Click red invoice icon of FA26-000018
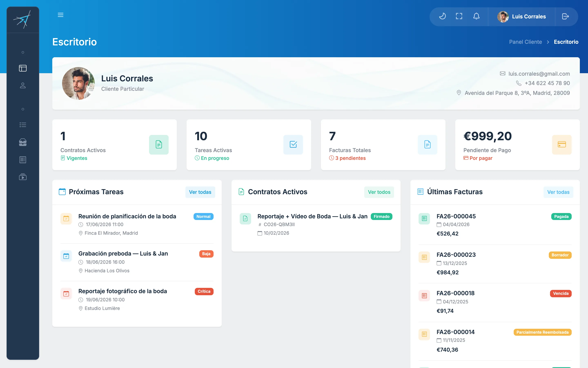 tap(424, 295)
